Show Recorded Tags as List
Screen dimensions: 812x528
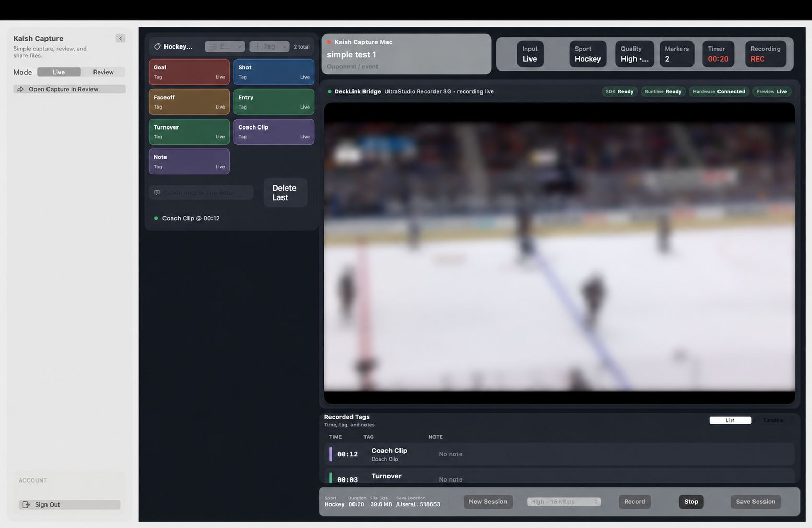point(730,420)
